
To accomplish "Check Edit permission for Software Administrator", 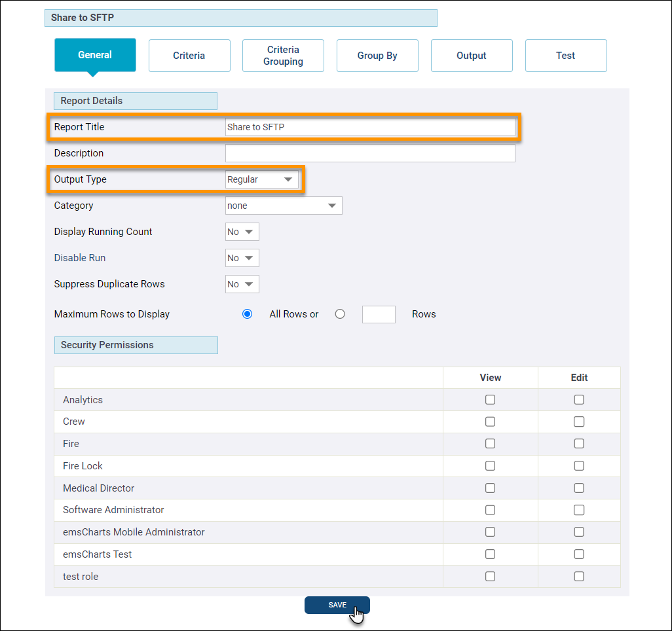I will point(579,510).
